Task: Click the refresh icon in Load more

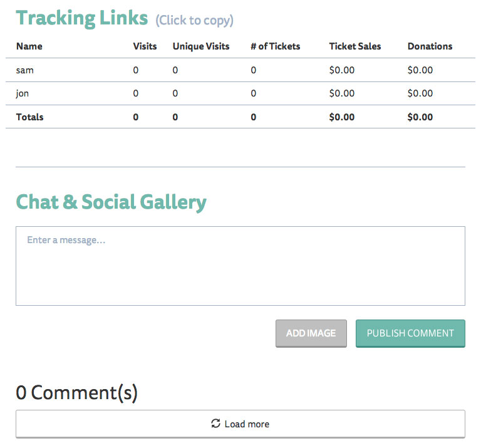Action: click(x=216, y=424)
